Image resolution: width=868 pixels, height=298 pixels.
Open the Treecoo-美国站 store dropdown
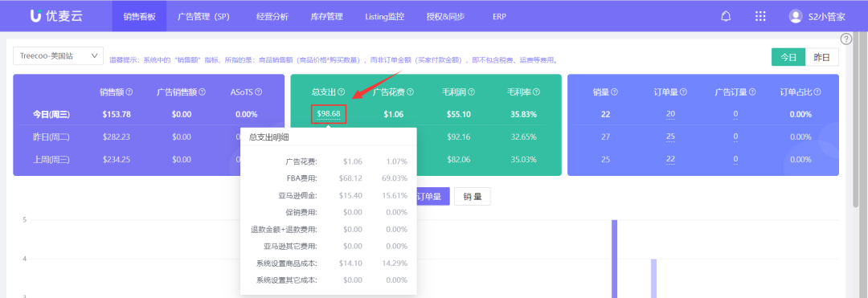pyautogui.click(x=58, y=56)
